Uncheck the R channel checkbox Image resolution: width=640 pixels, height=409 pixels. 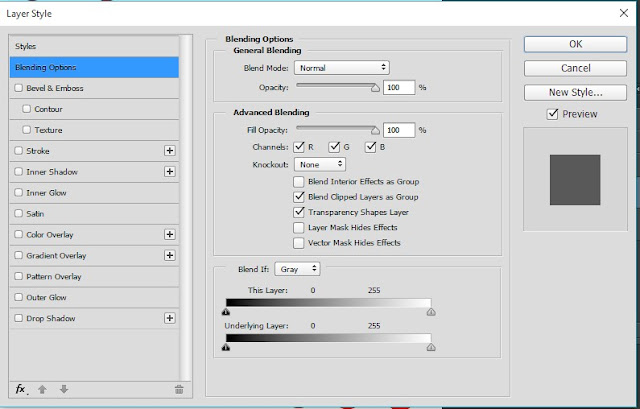click(x=299, y=147)
